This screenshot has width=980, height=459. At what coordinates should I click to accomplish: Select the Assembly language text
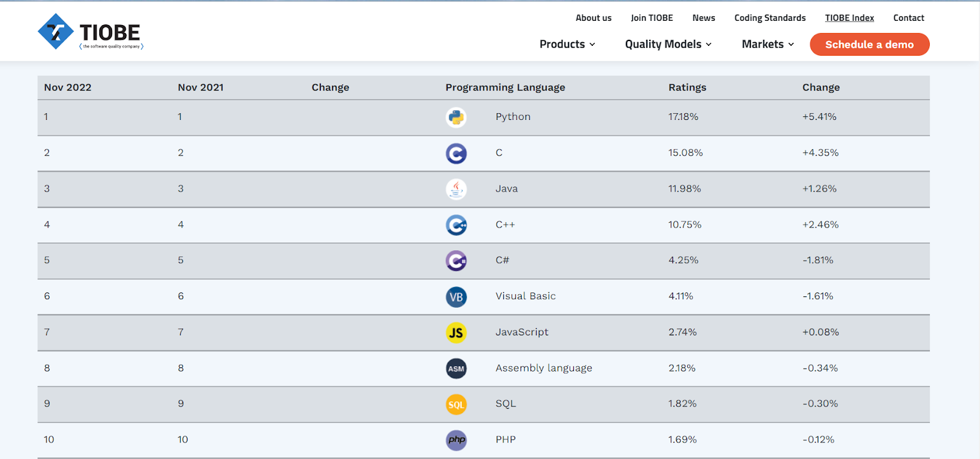tap(544, 368)
